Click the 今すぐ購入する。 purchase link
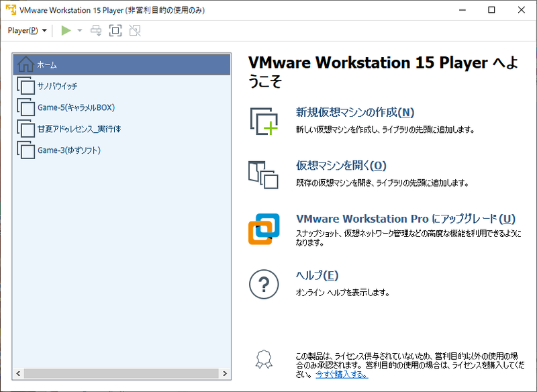537x392 pixels. (342, 375)
